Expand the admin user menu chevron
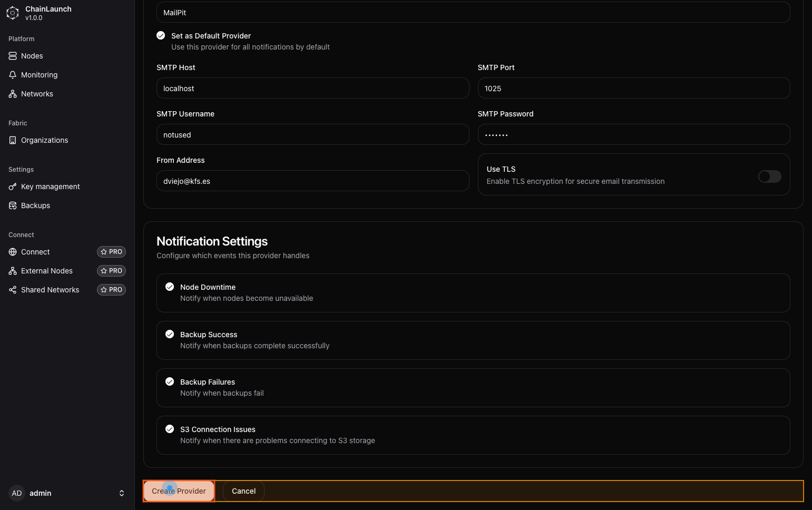Screen dimensions: 812x510 pyautogui.click(x=122, y=493)
